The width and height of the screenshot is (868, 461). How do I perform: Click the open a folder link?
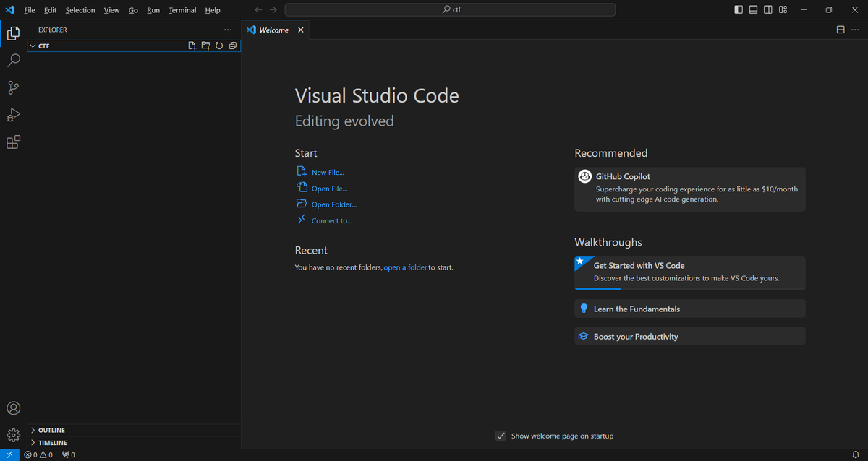pyautogui.click(x=405, y=267)
